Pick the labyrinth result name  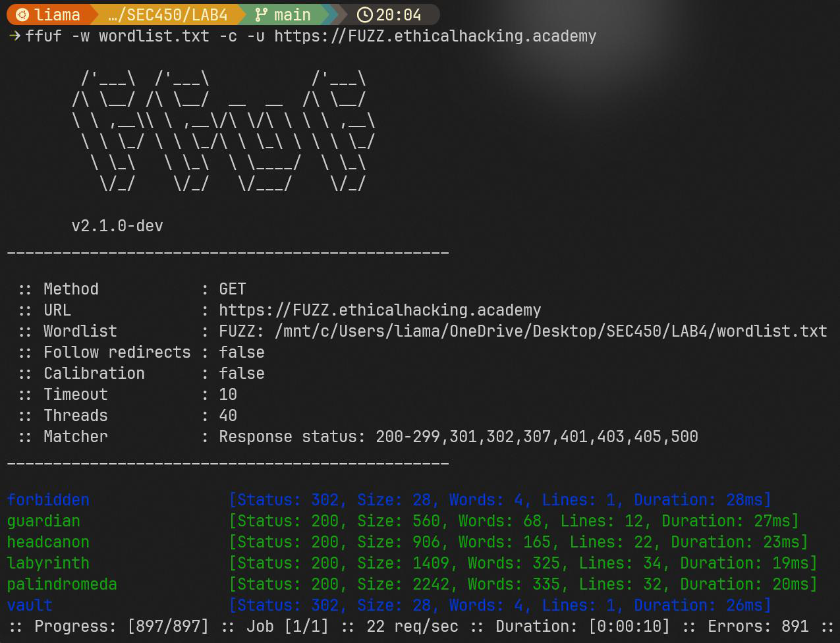click(48, 563)
